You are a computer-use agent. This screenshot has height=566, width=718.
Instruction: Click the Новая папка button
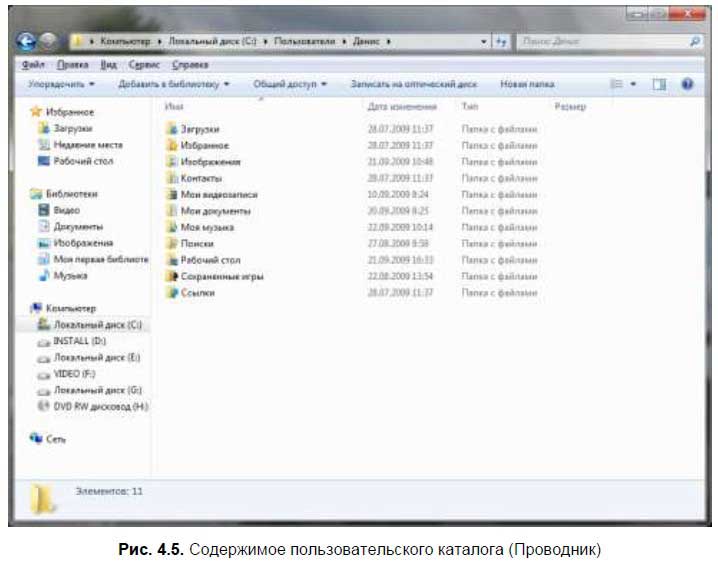point(527,84)
